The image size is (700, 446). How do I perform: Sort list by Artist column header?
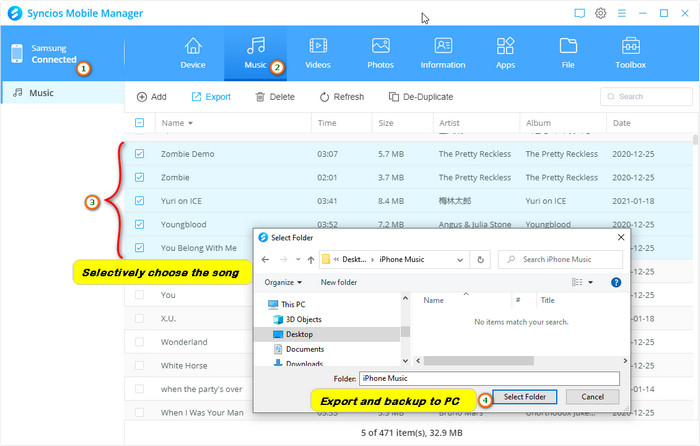point(449,123)
